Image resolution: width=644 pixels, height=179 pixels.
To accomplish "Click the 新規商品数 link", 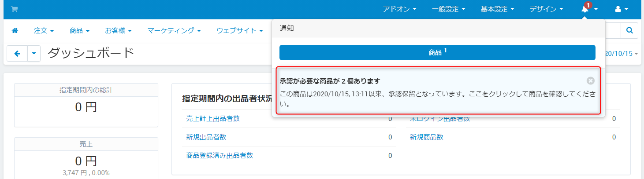I will pyautogui.click(x=426, y=137).
